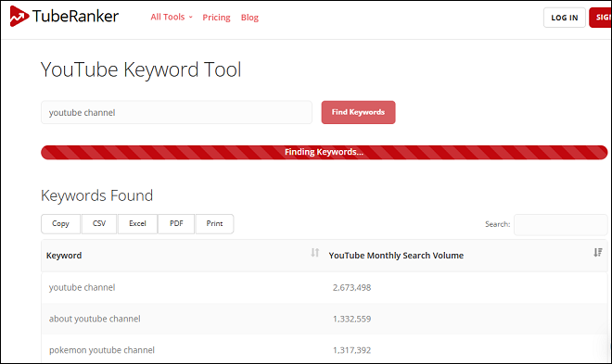
Task: Sort by Keyword column arrows icon
Action: click(x=315, y=253)
